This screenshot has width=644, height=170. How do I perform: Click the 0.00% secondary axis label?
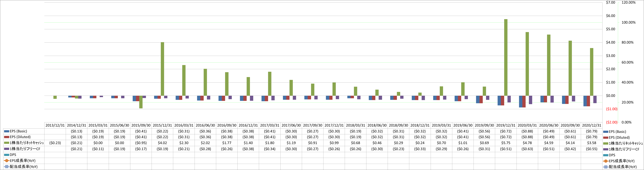coord(627,122)
